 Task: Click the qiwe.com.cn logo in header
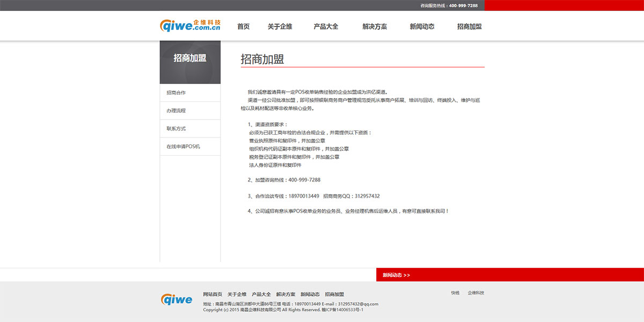click(190, 26)
